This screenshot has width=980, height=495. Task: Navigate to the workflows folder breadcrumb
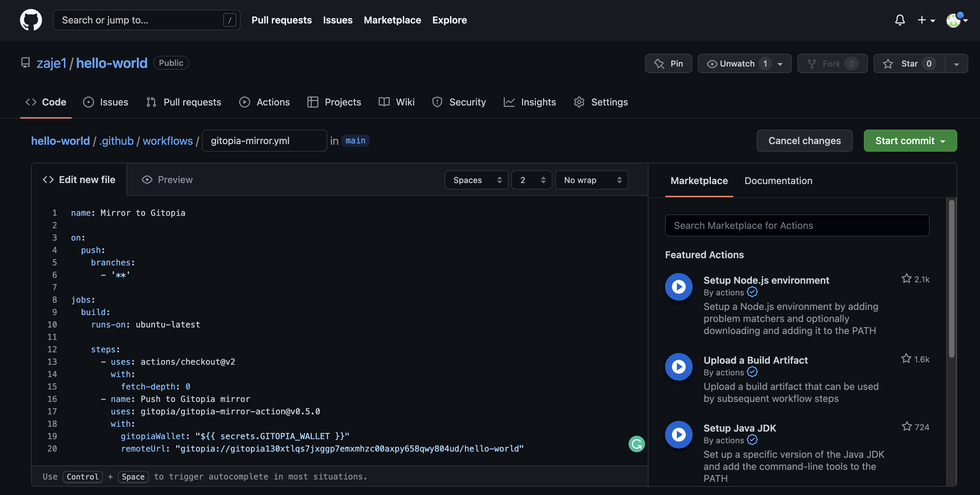click(x=168, y=140)
